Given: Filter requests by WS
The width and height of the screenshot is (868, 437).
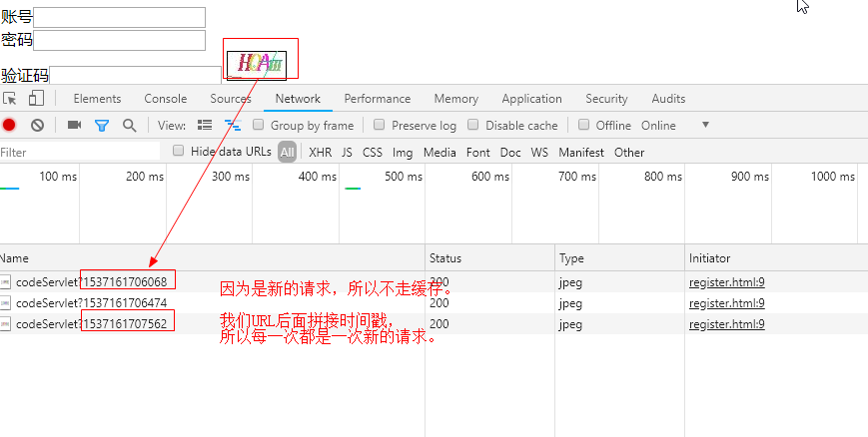Looking at the screenshot, I should pos(539,152).
